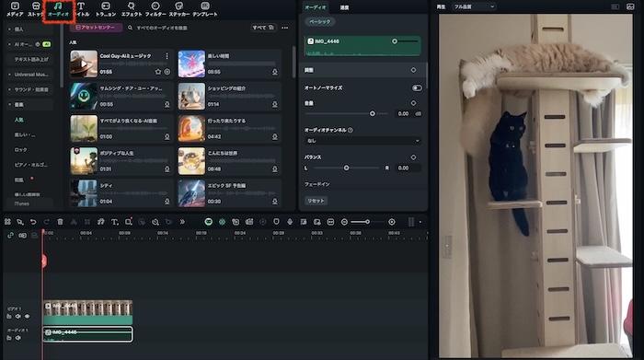Click the audio meter icon in timeline toolbar
Viewport: 644px width, 360px height.
(411, 222)
